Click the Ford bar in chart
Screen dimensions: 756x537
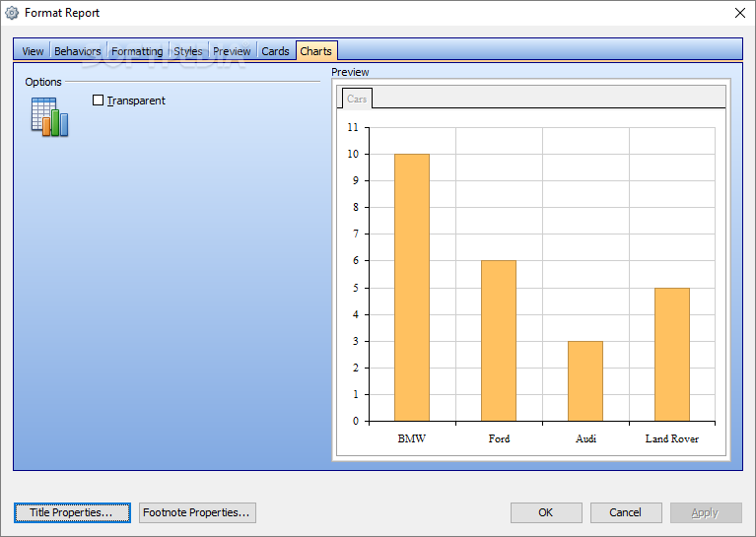pos(499,341)
